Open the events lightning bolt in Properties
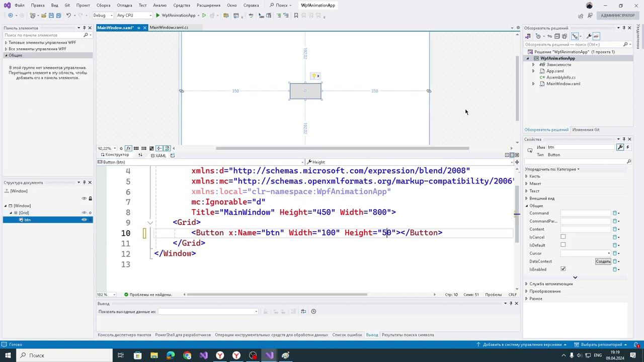Screen dimensions: 644x362 tap(628, 147)
